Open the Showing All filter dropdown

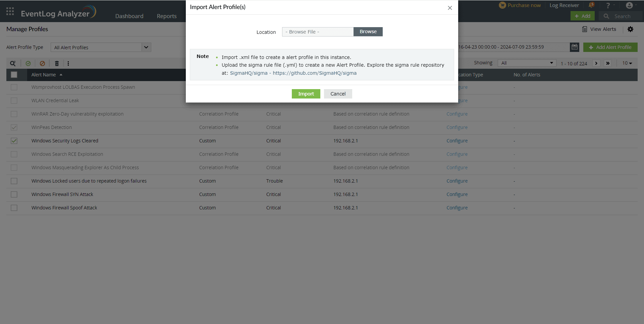tap(526, 63)
